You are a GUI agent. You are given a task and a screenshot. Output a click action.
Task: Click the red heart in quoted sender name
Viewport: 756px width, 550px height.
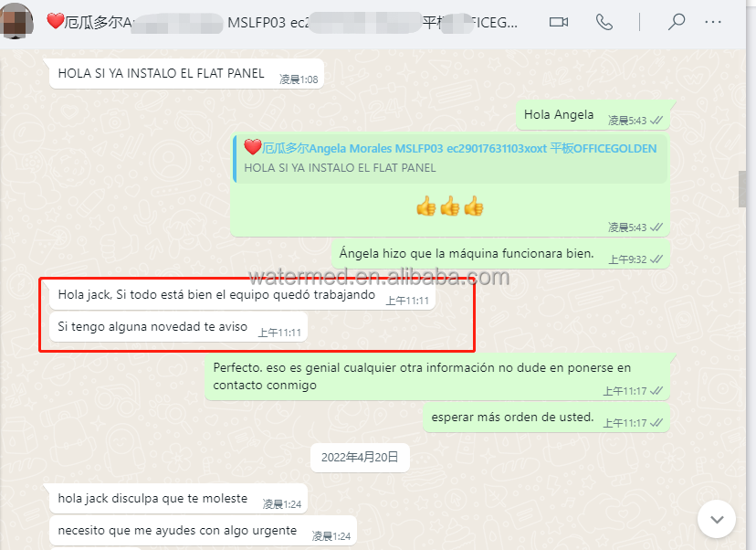point(253,147)
